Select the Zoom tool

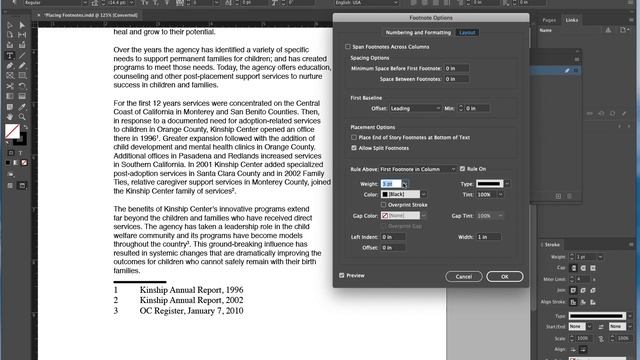pyautogui.click(x=22, y=117)
